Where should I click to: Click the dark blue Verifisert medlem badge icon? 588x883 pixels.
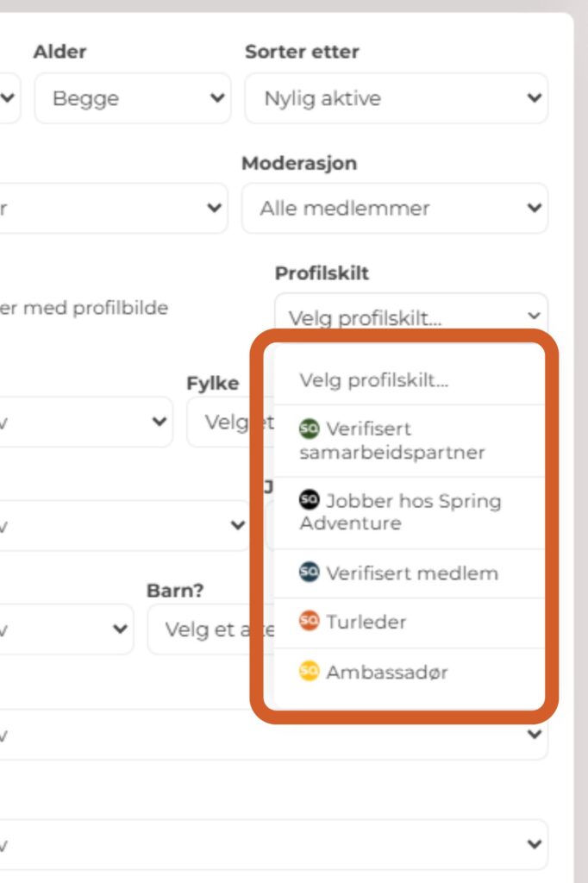309,573
